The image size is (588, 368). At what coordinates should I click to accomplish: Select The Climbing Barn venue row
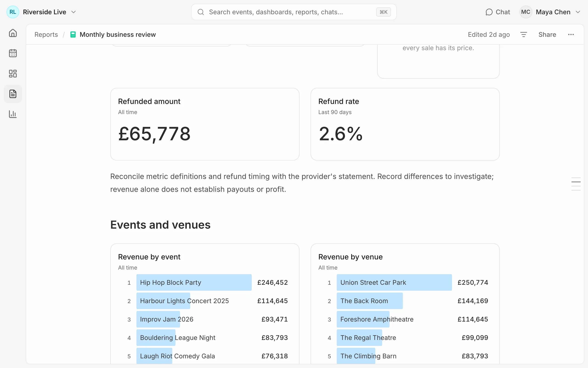click(405, 356)
